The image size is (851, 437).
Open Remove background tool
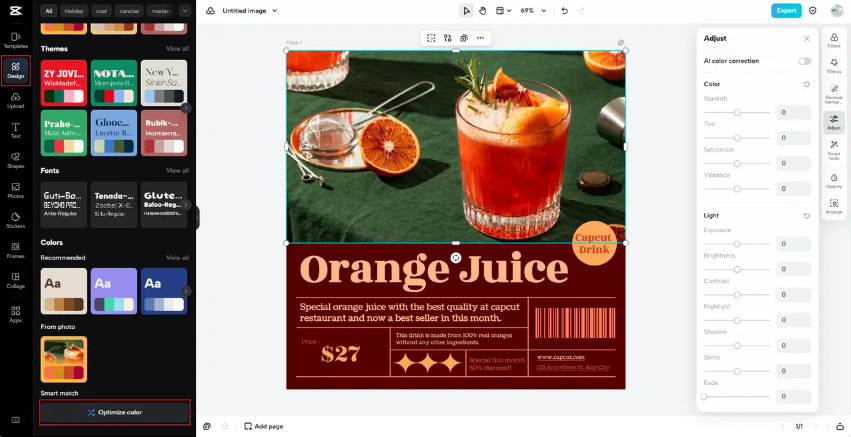tap(834, 94)
